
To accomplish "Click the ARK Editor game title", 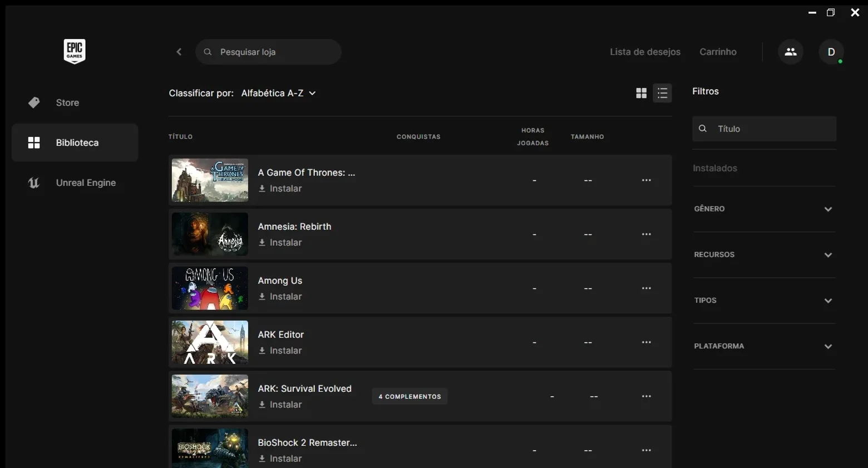I will point(281,334).
